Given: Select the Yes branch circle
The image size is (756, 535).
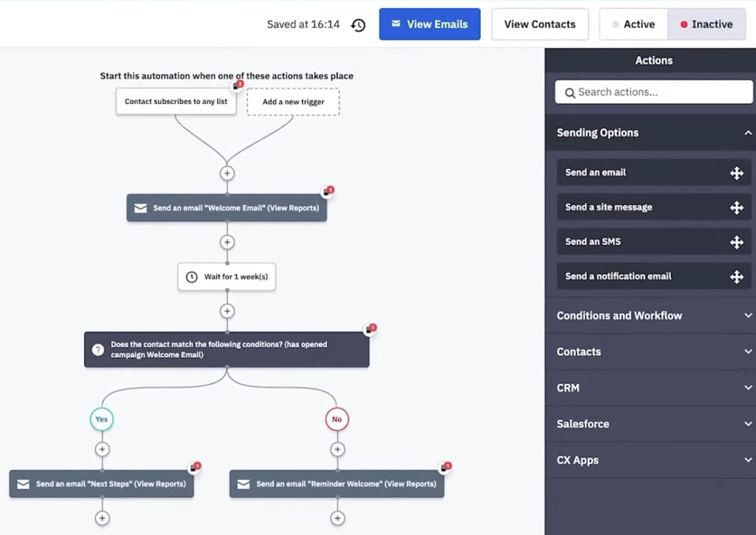Looking at the screenshot, I should [x=102, y=419].
